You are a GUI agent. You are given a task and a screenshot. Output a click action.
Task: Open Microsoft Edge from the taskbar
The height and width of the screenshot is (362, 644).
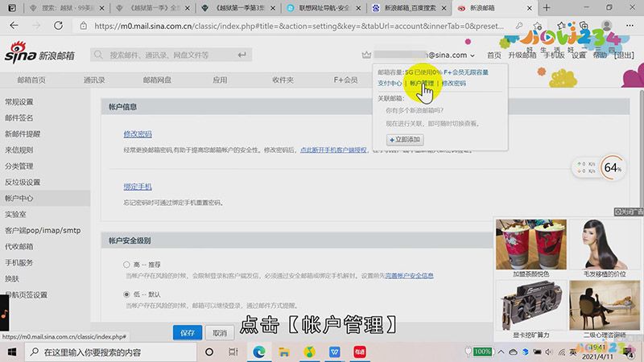pos(258,352)
